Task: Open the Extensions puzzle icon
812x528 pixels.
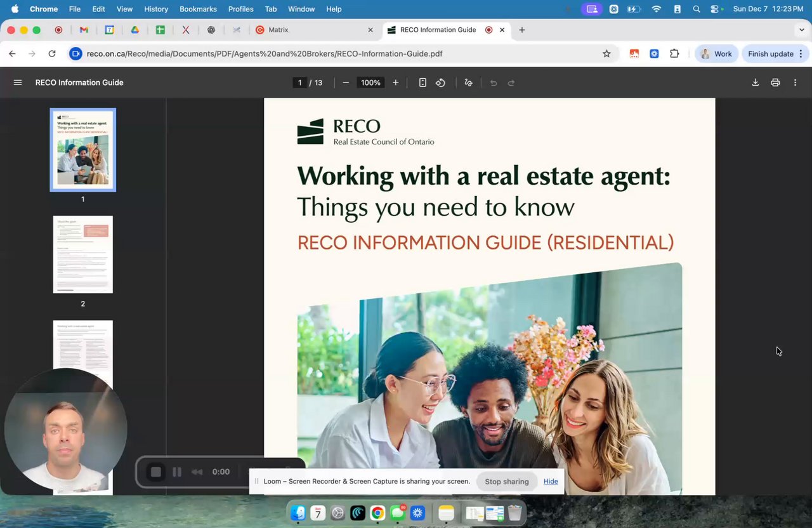Action: point(674,54)
